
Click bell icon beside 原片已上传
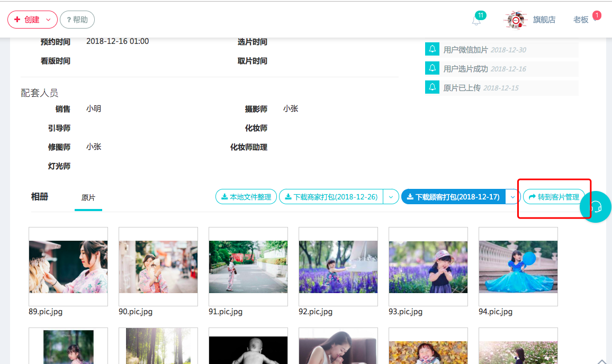point(433,88)
